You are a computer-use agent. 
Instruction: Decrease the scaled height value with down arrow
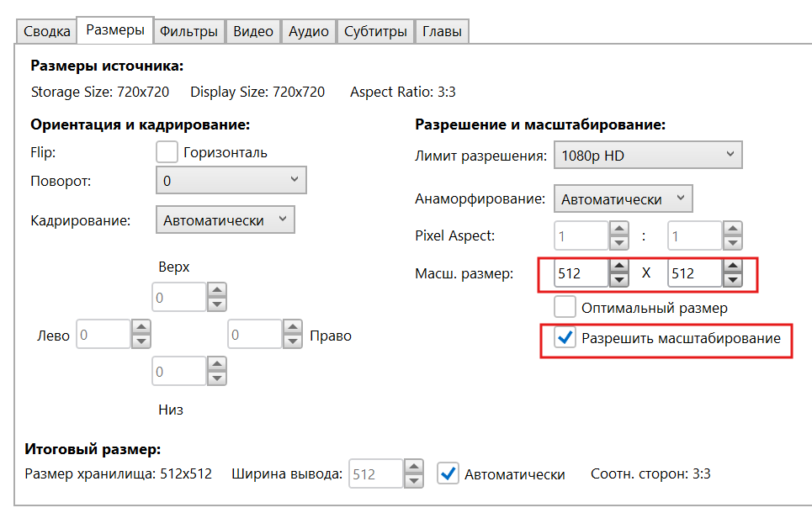[x=732, y=281]
